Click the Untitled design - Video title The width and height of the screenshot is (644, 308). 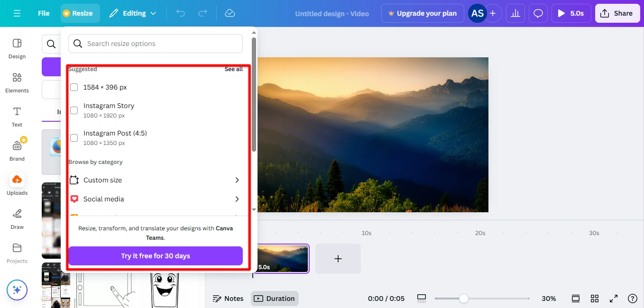pyautogui.click(x=332, y=14)
